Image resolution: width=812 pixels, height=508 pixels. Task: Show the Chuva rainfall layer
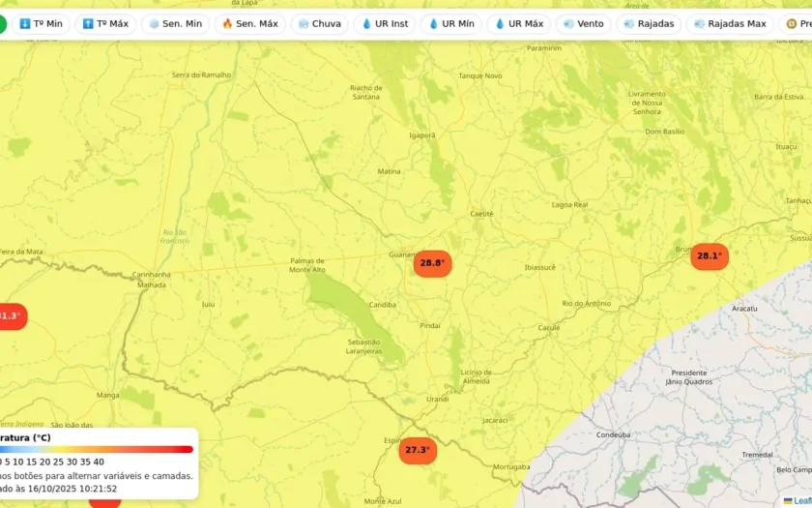(x=320, y=24)
